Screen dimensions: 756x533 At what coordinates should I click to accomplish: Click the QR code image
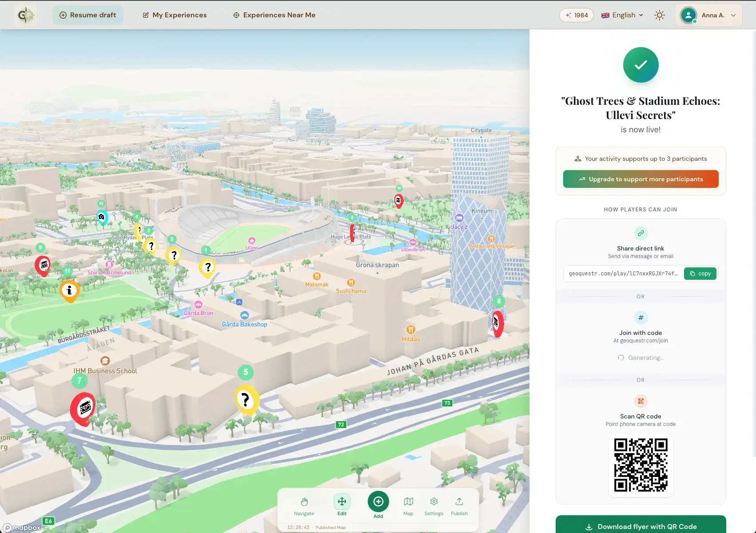pyautogui.click(x=641, y=465)
